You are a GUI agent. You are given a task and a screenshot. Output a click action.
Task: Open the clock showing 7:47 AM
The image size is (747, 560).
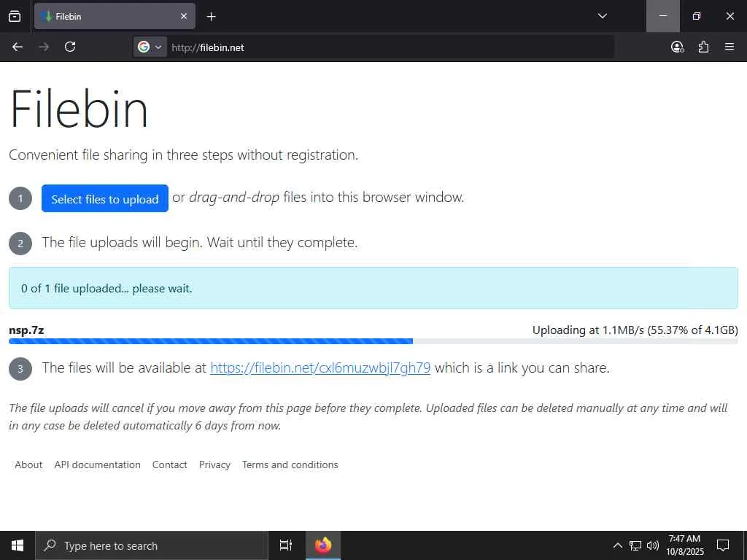(x=684, y=545)
